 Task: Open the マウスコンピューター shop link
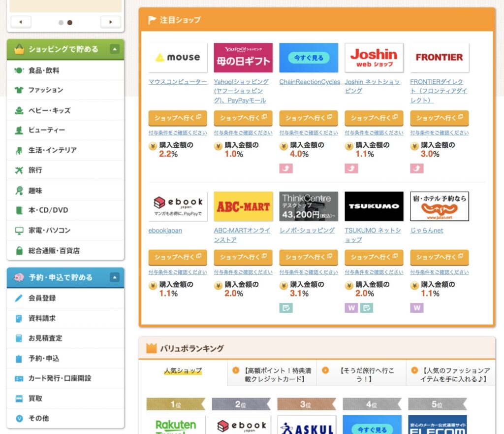[x=178, y=82]
